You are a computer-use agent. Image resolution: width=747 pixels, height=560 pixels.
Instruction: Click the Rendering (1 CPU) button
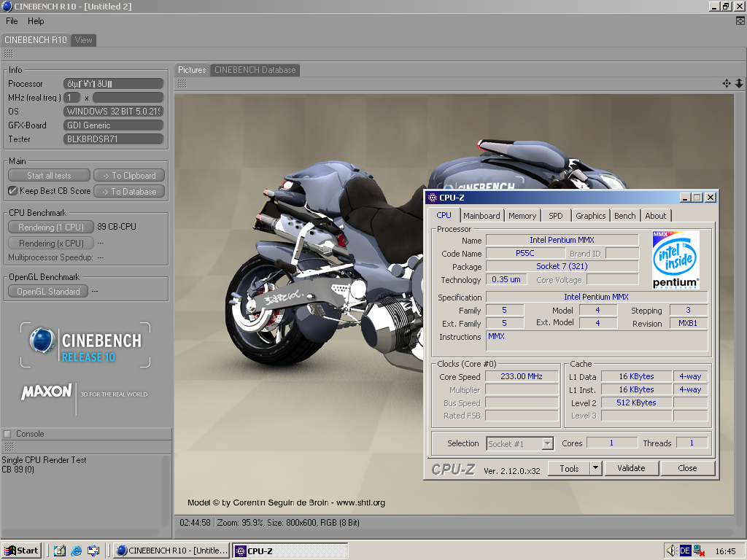click(51, 227)
